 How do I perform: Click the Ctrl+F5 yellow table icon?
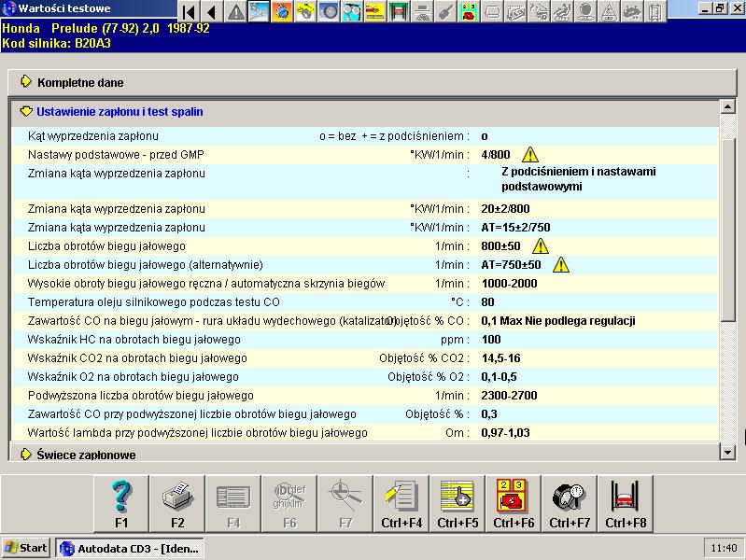pyautogui.click(x=457, y=503)
